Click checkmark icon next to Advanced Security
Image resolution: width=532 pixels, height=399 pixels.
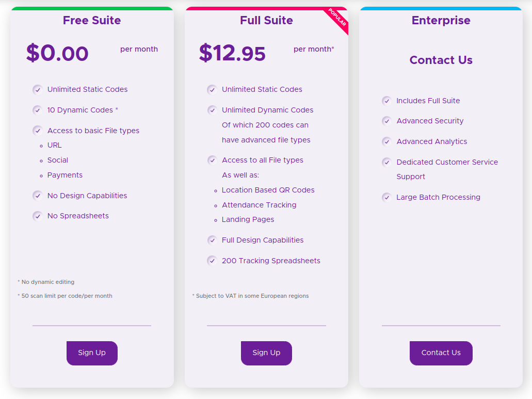pyautogui.click(x=387, y=121)
